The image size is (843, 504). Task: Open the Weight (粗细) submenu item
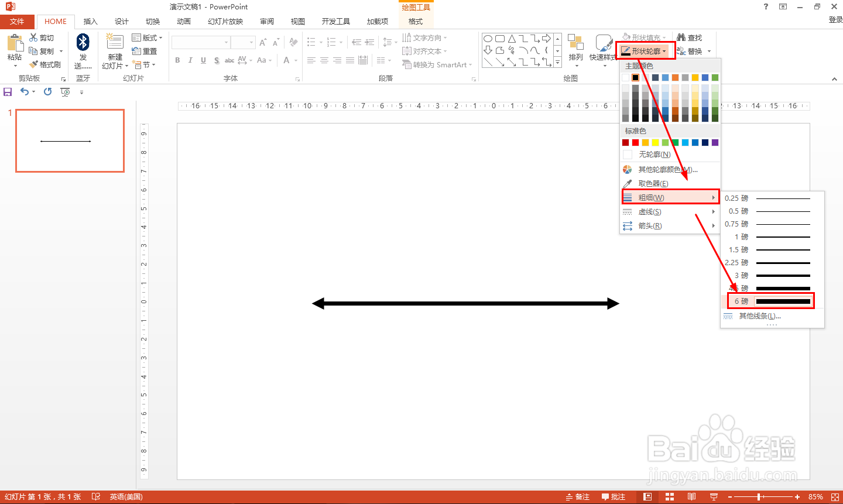click(x=670, y=197)
